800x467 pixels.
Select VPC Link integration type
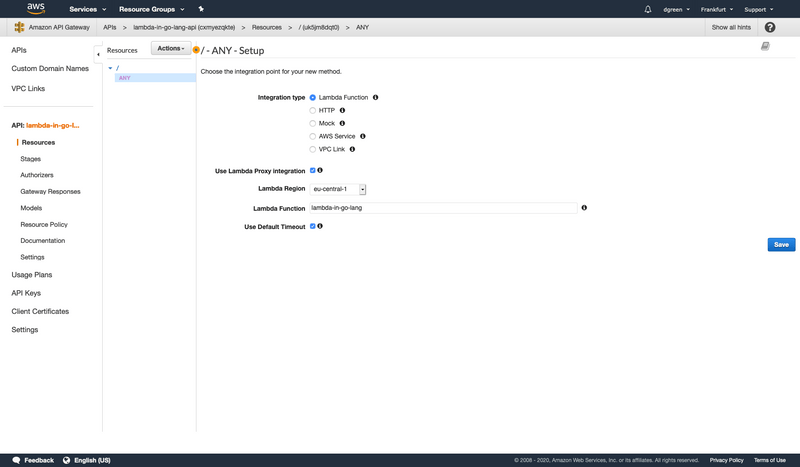(313, 149)
